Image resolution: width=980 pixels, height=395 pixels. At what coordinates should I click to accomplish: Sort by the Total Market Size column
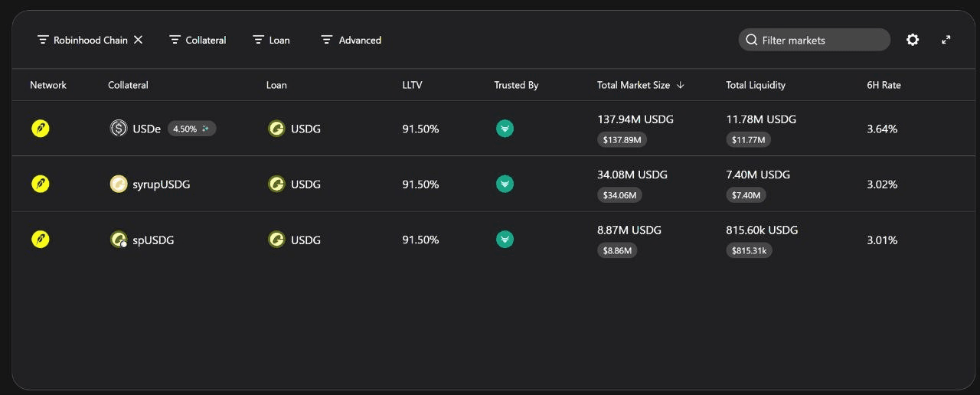point(641,85)
